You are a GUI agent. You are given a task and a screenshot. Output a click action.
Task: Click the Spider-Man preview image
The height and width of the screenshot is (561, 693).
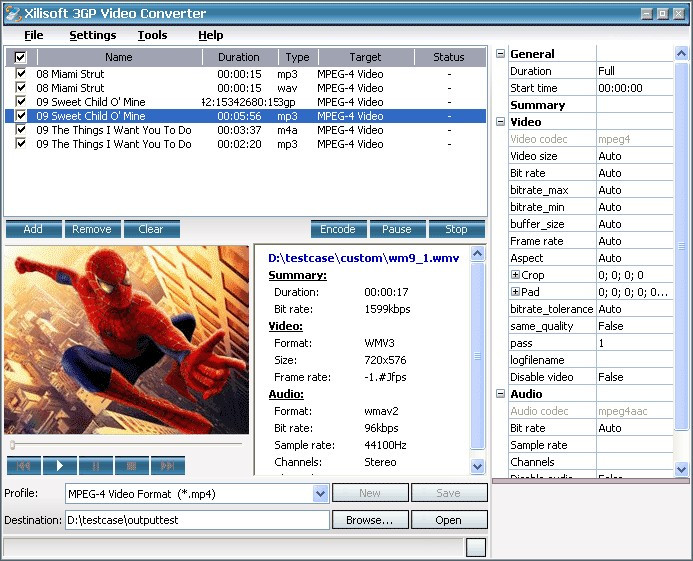coord(127,340)
